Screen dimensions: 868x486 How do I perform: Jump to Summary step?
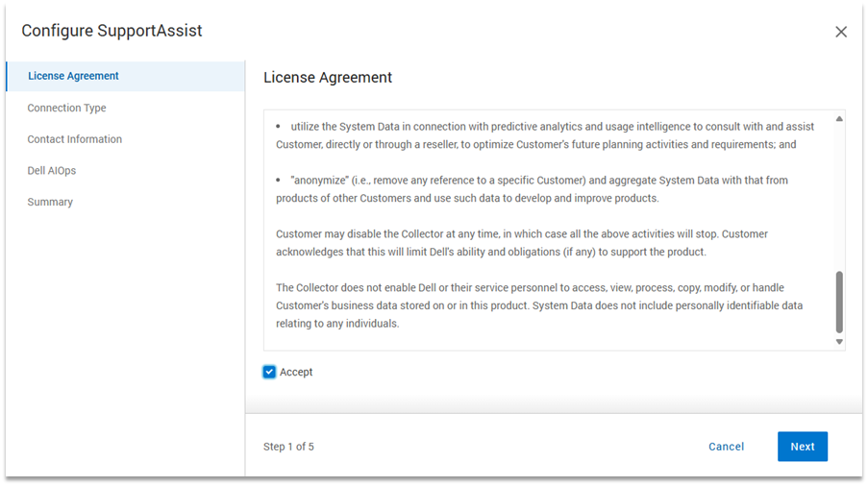coord(50,203)
